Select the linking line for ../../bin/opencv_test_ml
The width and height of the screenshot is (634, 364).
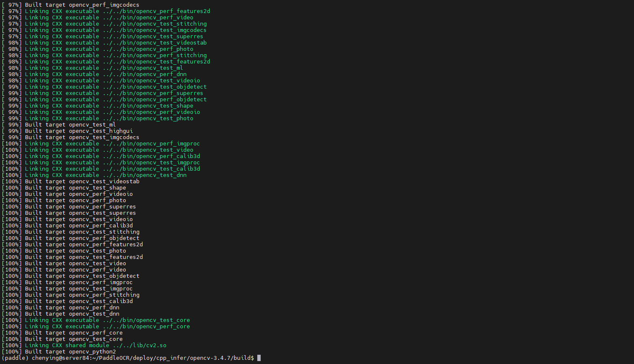[x=92, y=68]
